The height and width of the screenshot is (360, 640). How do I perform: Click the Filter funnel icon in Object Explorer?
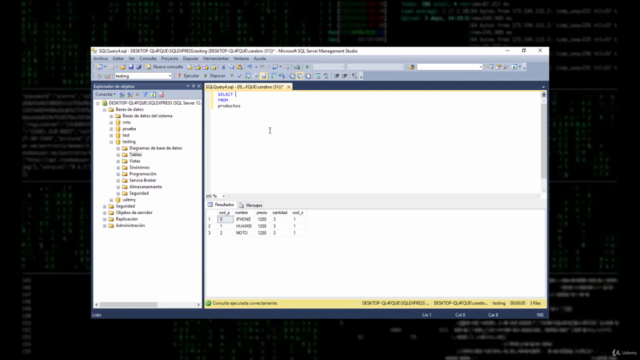pyautogui.click(x=145, y=95)
